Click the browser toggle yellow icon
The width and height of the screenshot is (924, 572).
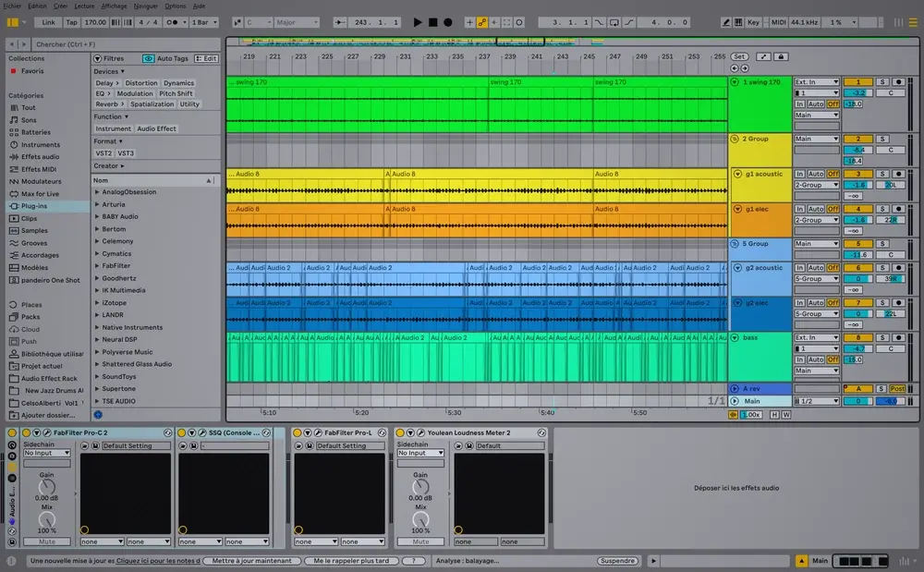click(12, 22)
